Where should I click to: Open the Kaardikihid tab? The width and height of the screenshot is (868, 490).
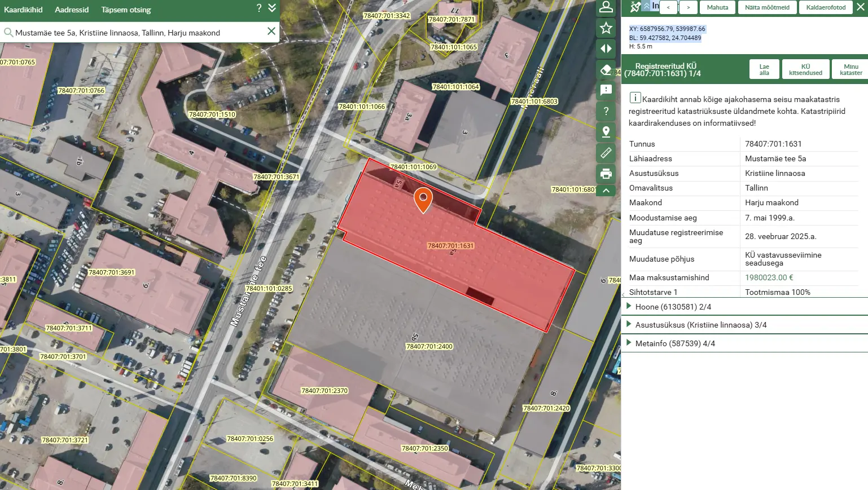23,10
